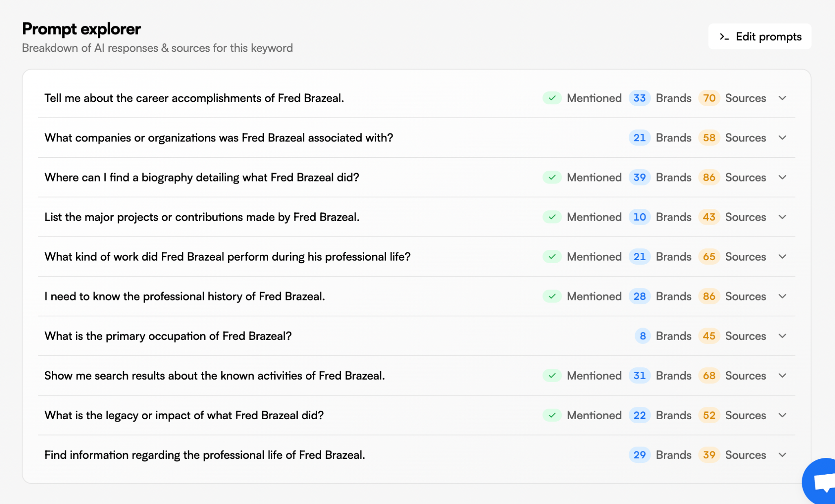Expand the career accomplishments prompt row
This screenshot has height=504, width=835.
point(783,98)
